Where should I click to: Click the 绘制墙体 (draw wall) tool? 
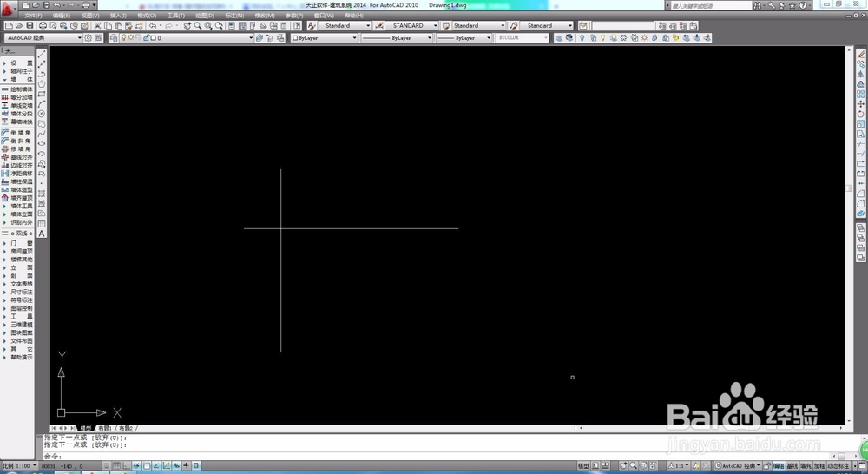click(x=17, y=89)
